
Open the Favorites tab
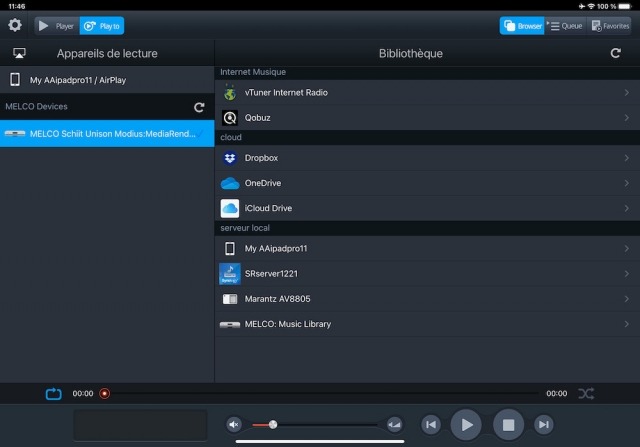(609, 26)
